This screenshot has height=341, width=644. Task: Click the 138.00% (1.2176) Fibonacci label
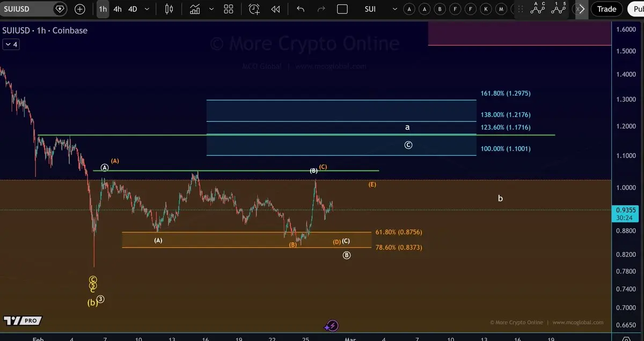pyautogui.click(x=506, y=115)
